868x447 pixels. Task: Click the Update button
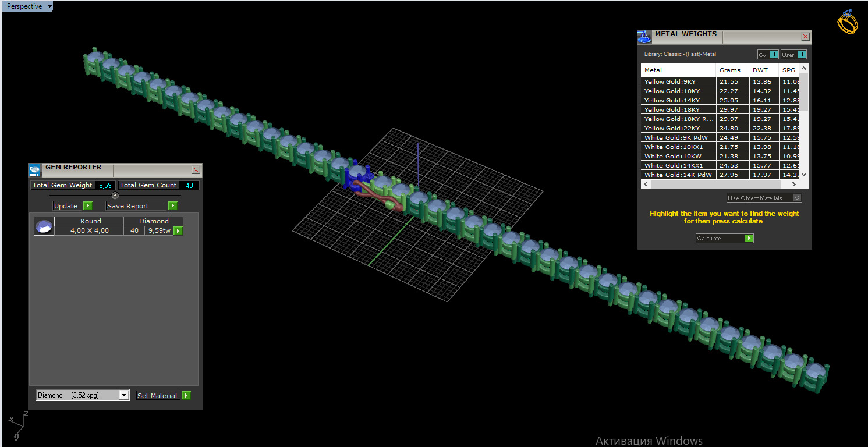point(68,206)
